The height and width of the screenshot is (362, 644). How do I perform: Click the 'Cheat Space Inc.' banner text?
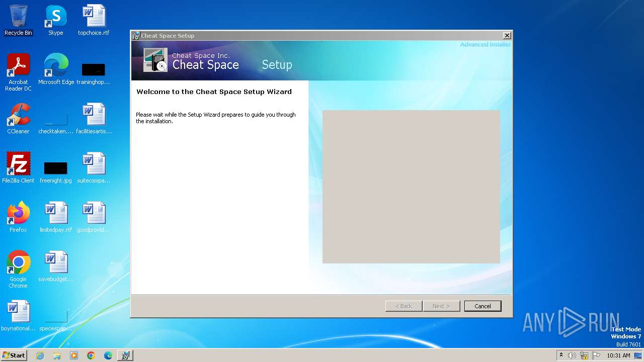click(201, 55)
